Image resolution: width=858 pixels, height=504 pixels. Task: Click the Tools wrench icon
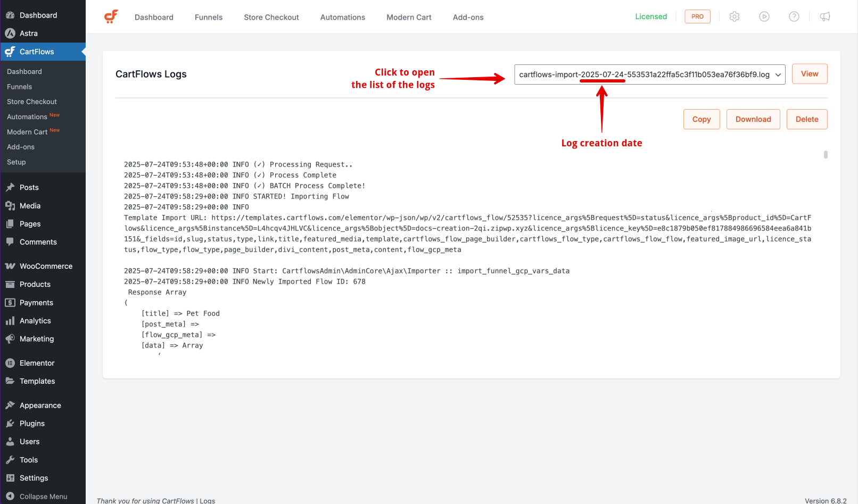[x=10, y=460]
